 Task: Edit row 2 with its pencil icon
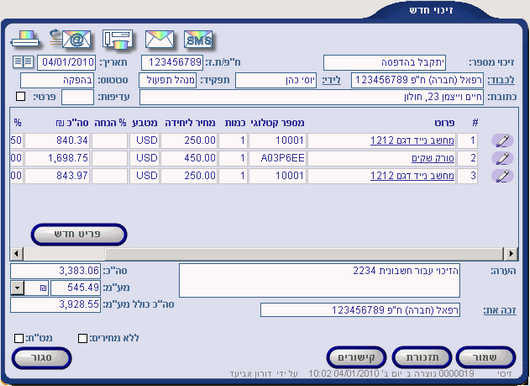pyautogui.click(x=502, y=158)
